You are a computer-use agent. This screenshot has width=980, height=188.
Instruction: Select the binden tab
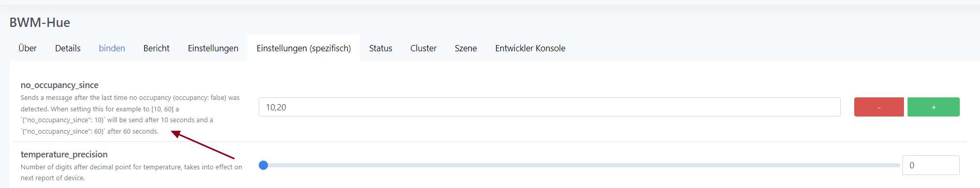(112, 48)
